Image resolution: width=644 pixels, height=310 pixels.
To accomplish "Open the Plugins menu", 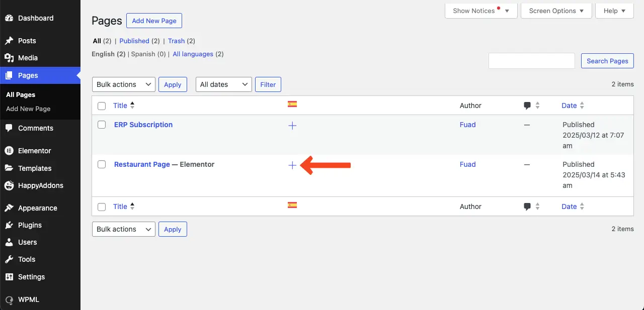I will [x=40, y=225].
